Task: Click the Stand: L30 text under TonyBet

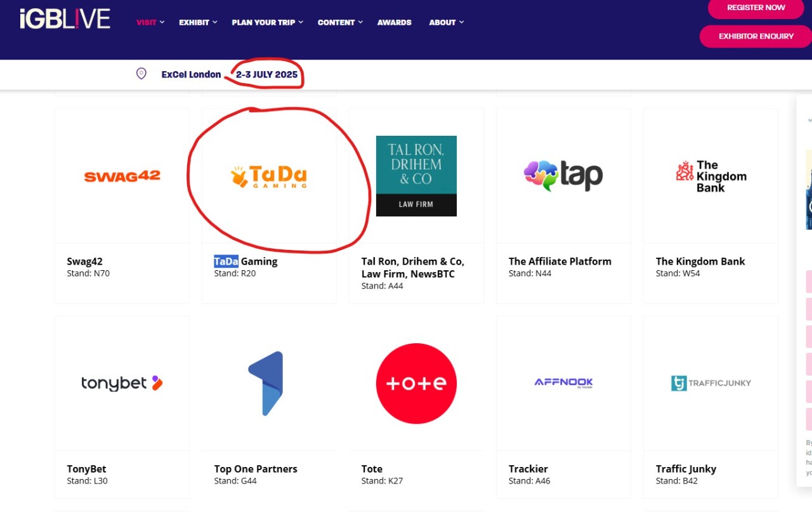Action: [87, 481]
